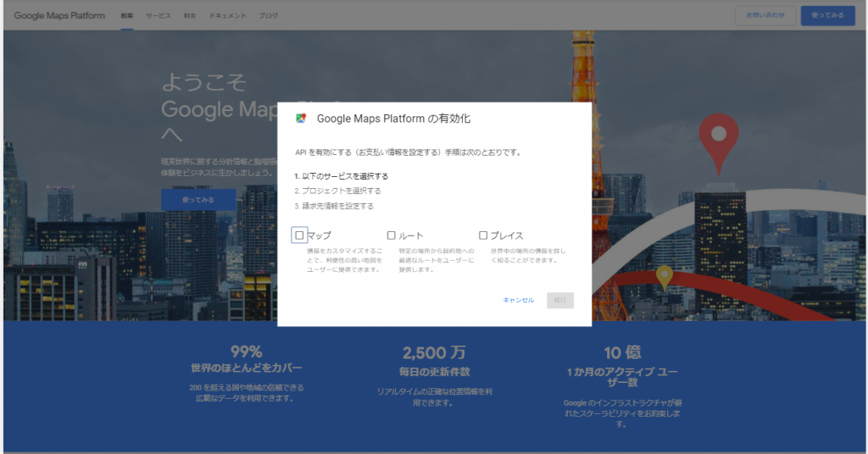Click the header 使ってみる button

tap(827, 15)
